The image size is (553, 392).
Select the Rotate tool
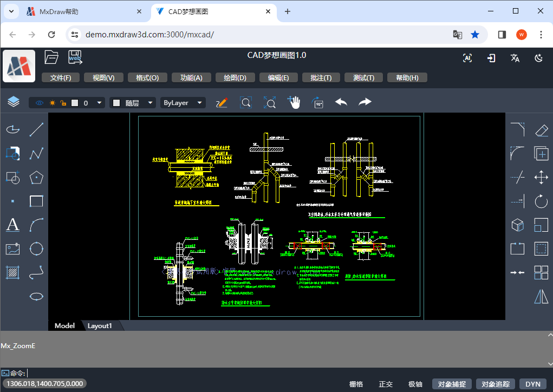541,201
